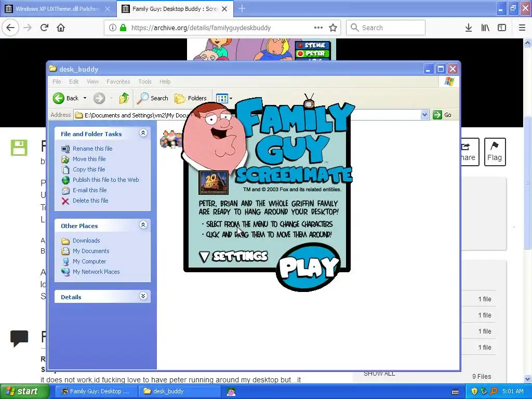
Task: Click Copy this file
Action: 89,169
